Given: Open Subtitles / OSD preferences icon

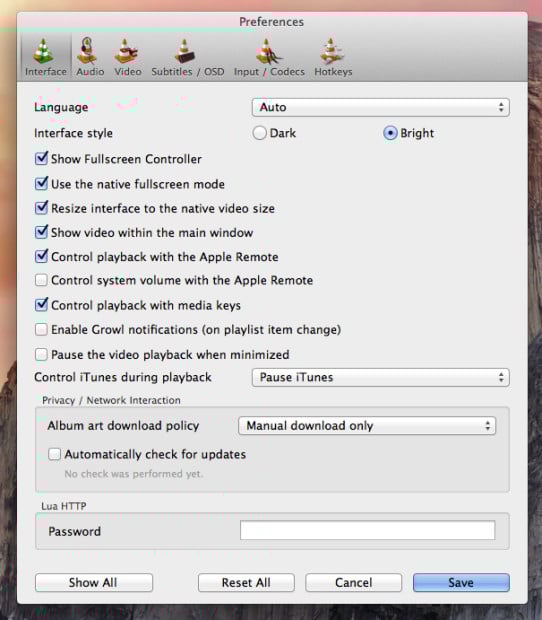Looking at the screenshot, I should (x=185, y=51).
